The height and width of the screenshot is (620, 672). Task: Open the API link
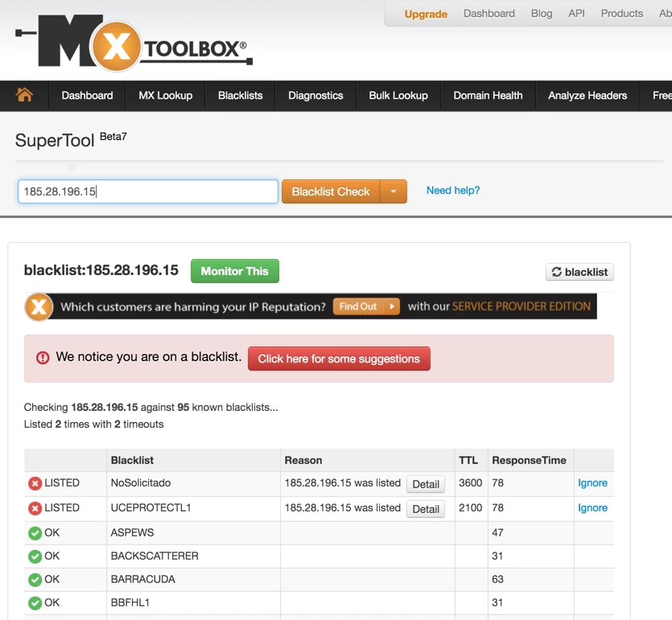(576, 14)
